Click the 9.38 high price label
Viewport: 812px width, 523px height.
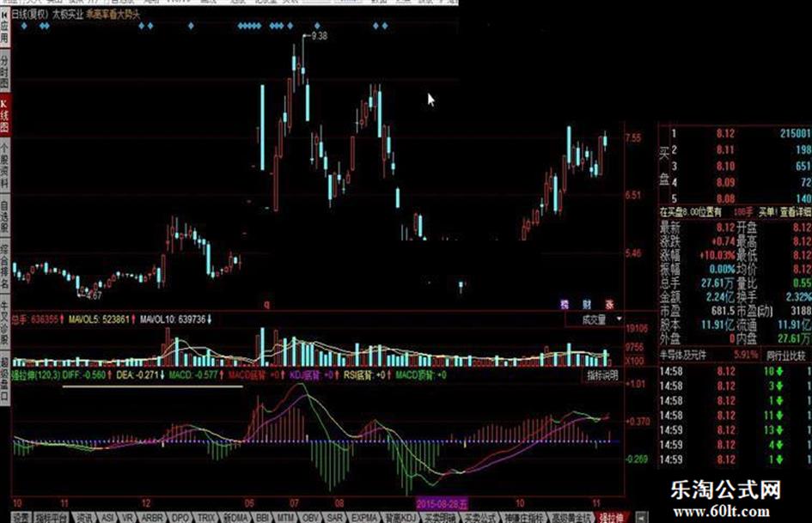[320, 36]
